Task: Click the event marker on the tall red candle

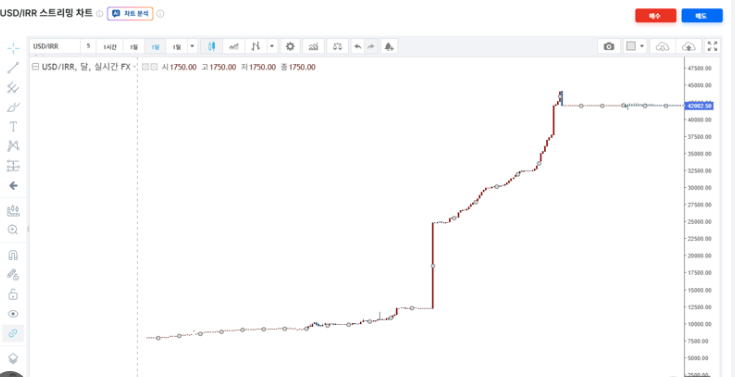Action: (433, 266)
